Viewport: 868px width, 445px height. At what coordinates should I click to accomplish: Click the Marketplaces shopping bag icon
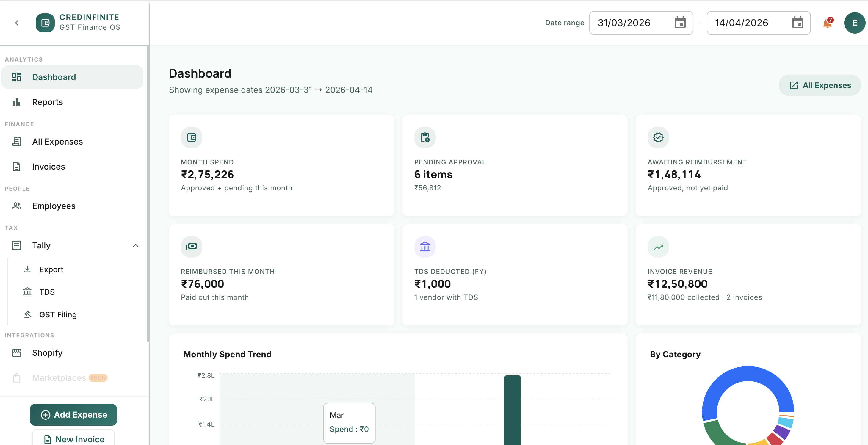(17, 378)
